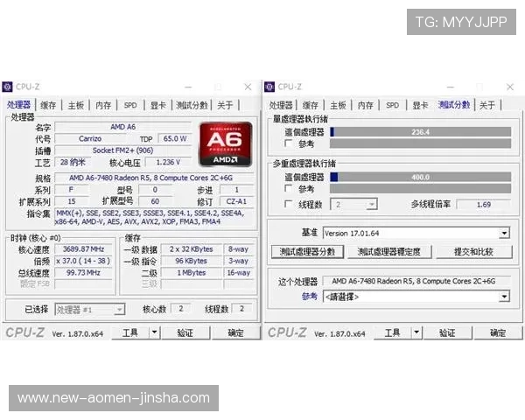Click the 一级 数据 value 2 x 32 KBytes
This screenshot has width=525, height=420.
tap(191, 249)
